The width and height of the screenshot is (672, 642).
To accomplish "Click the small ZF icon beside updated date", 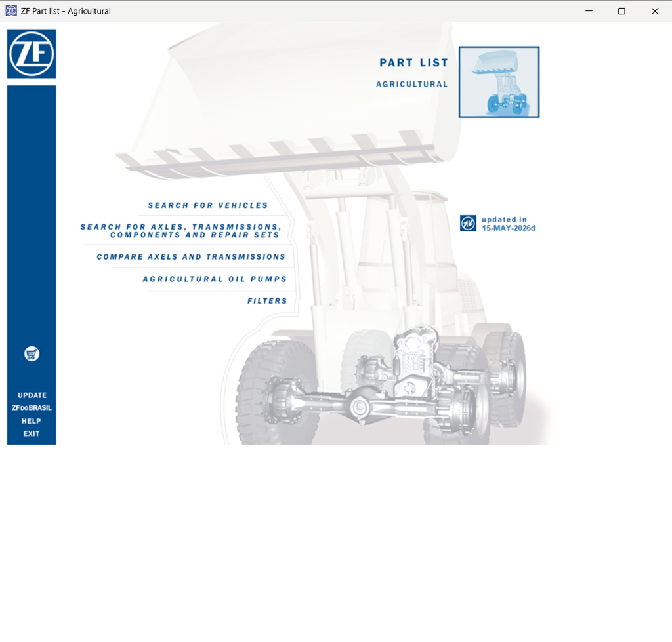I will [x=468, y=223].
